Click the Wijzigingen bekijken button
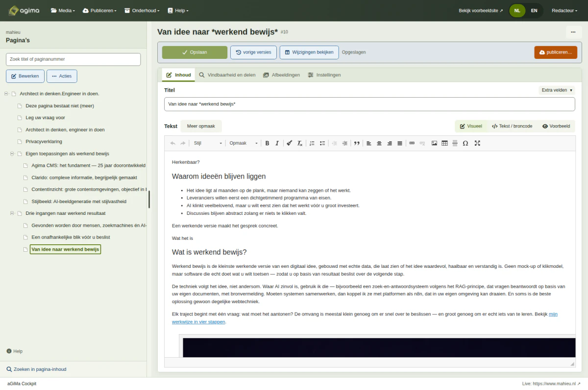 [309, 52]
